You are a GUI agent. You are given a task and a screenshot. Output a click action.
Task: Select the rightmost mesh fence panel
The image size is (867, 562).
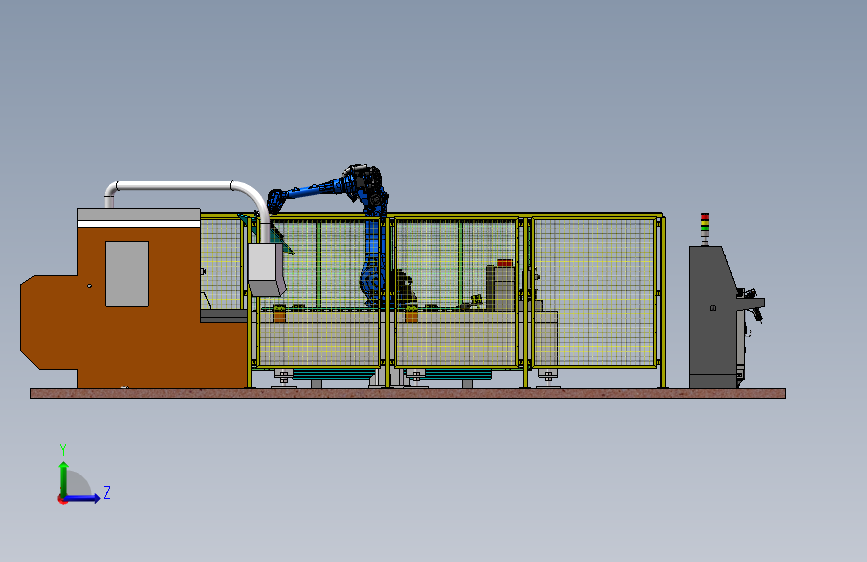595,292
